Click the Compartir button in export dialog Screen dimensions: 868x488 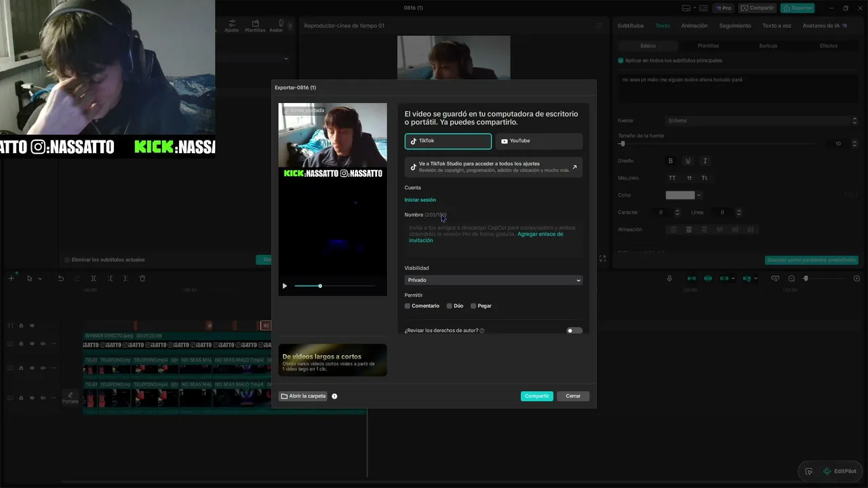click(x=537, y=396)
